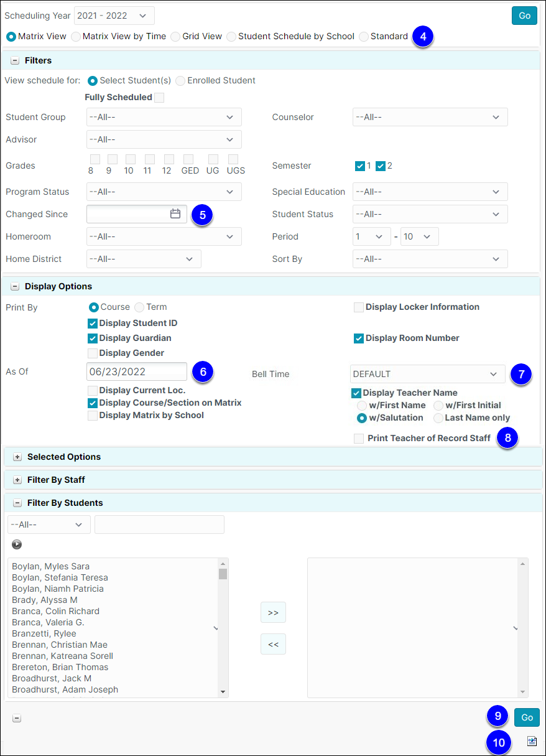
Task: Uncheck Display Guardian checkbox
Action: [93, 338]
